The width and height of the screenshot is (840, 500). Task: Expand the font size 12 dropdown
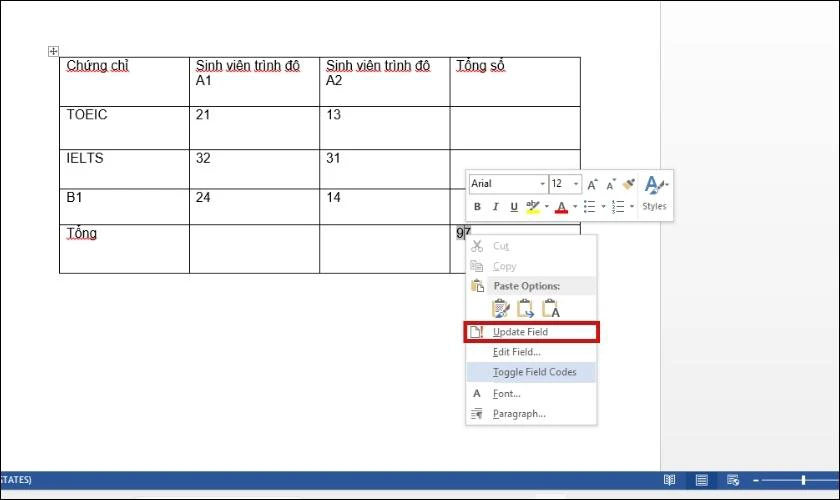(575, 184)
